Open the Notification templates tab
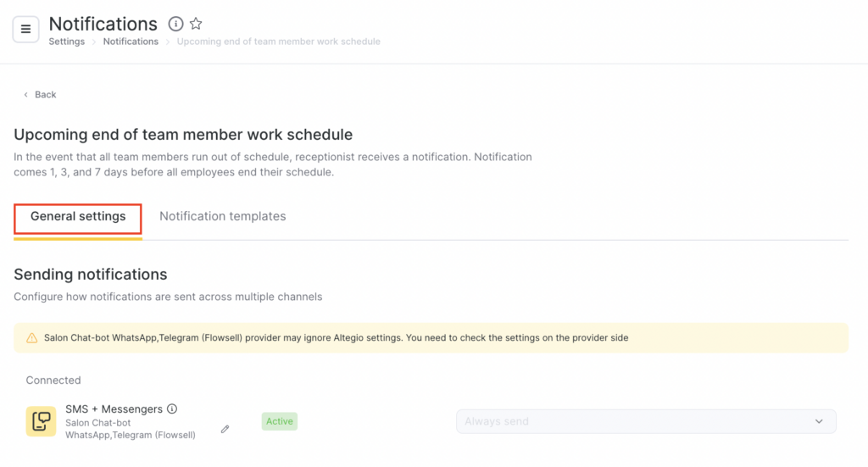The width and height of the screenshot is (868, 467). [x=222, y=217]
